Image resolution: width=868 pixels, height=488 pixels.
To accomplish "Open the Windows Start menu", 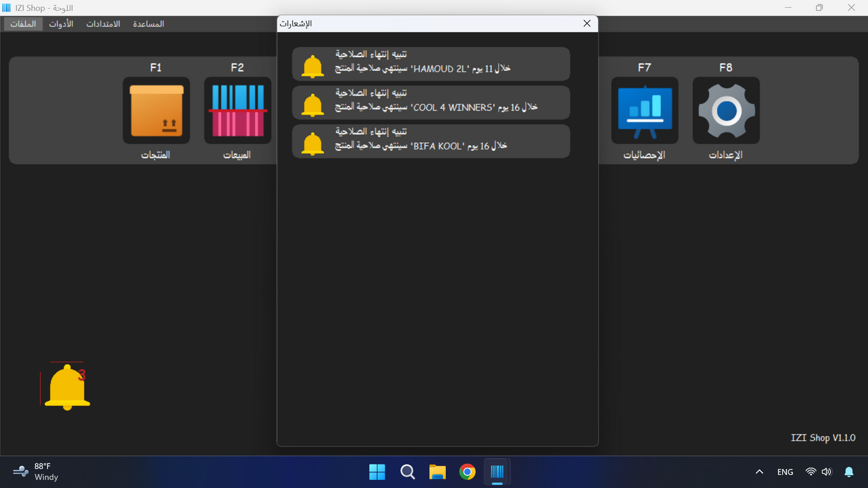I will coord(377,472).
